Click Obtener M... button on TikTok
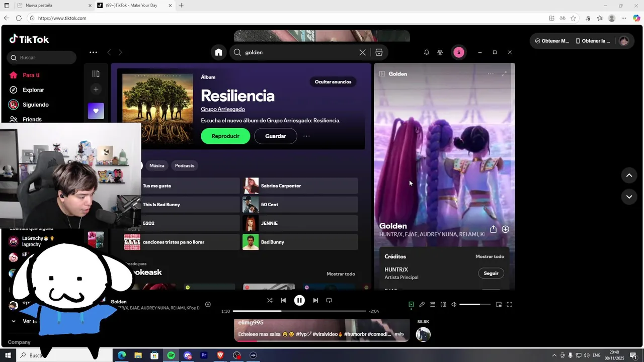Viewport: 644px width, 362px height. 552,41
